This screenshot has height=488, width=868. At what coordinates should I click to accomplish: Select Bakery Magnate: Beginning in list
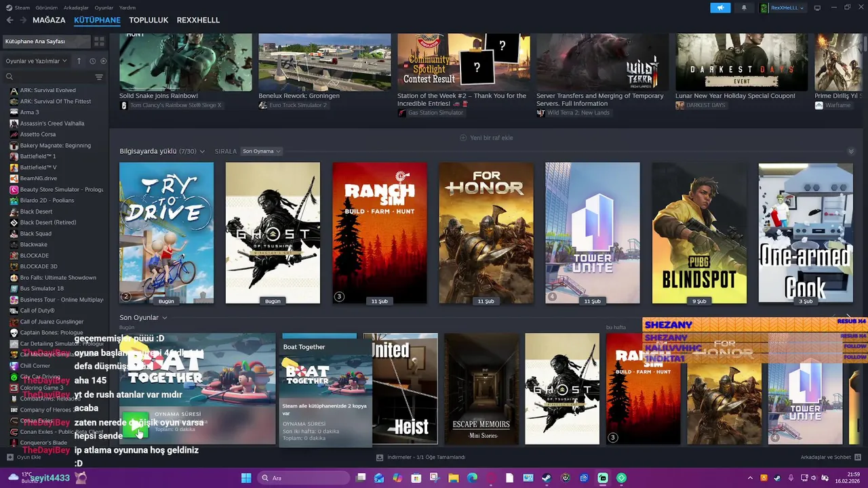click(55, 145)
